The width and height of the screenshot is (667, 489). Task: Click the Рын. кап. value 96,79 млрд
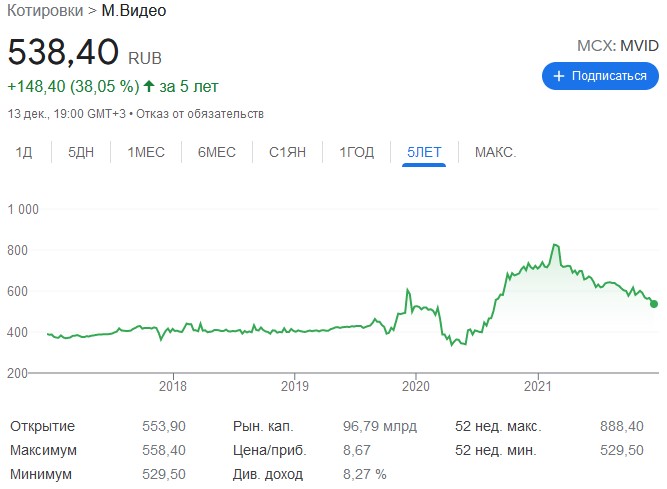[x=380, y=426]
